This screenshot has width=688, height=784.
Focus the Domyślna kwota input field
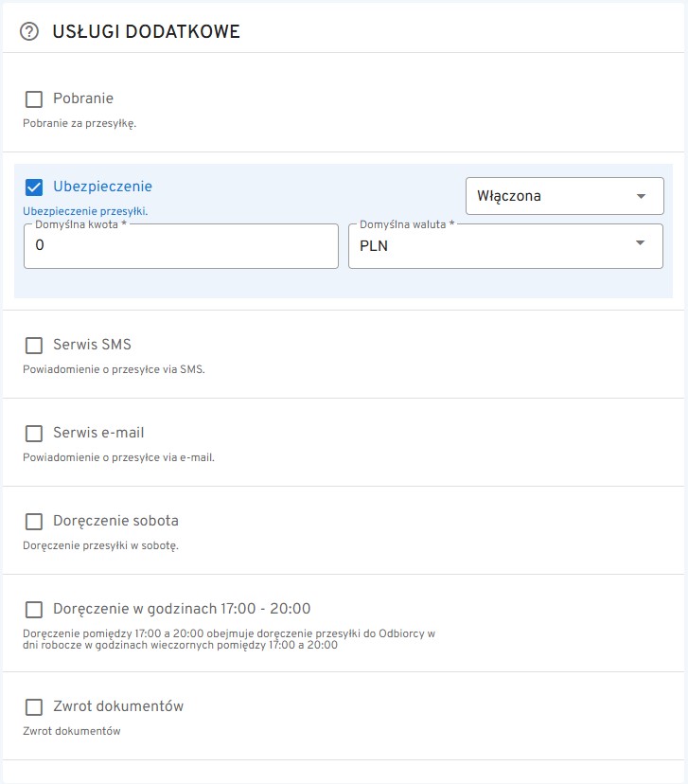[x=181, y=246]
